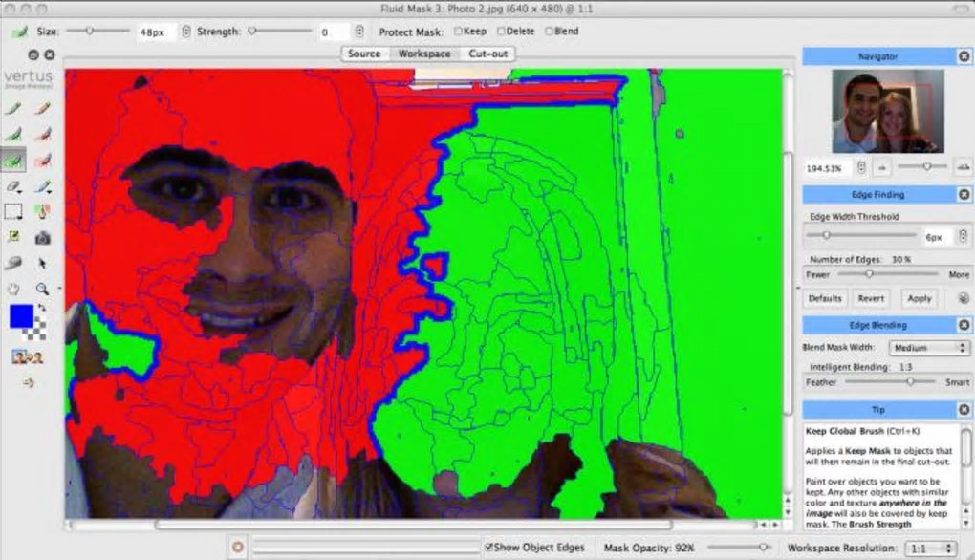This screenshot has height=560, width=975.
Task: Click the Navigator preview thumbnail
Action: [887, 112]
